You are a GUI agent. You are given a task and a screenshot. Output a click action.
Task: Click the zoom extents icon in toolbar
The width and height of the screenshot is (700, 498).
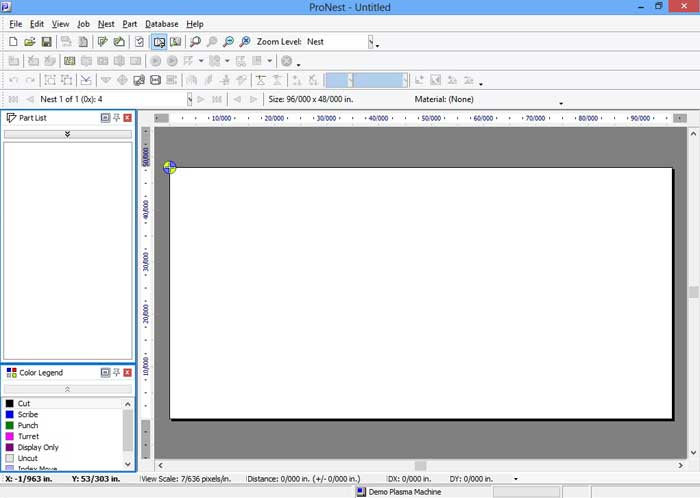point(246,42)
